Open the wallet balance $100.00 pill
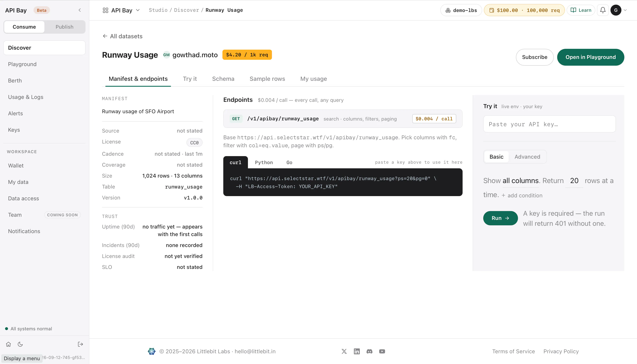This screenshot has height=364, width=637. coord(524,10)
